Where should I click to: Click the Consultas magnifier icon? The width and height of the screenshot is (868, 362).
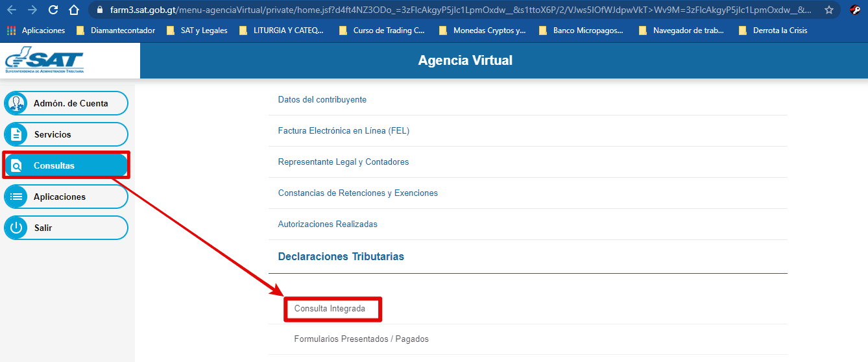coord(16,166)
